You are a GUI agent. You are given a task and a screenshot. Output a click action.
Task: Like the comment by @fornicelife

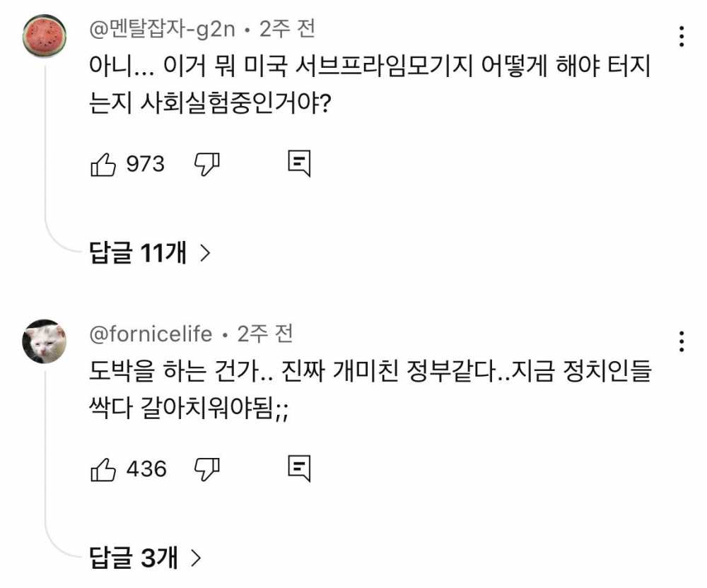103,469
